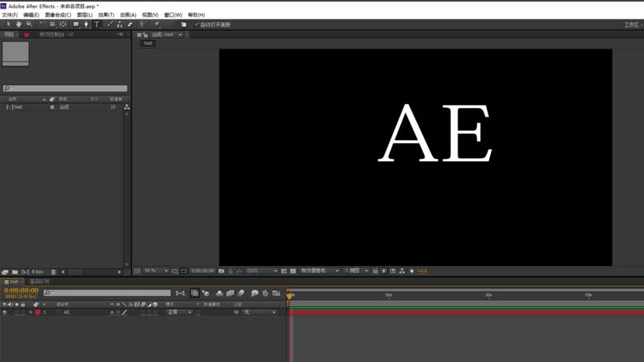Image resolution: width=644 pixels, height=362 pixels.
Task: Click the timeline layer search field
Action: pos(107,293)
